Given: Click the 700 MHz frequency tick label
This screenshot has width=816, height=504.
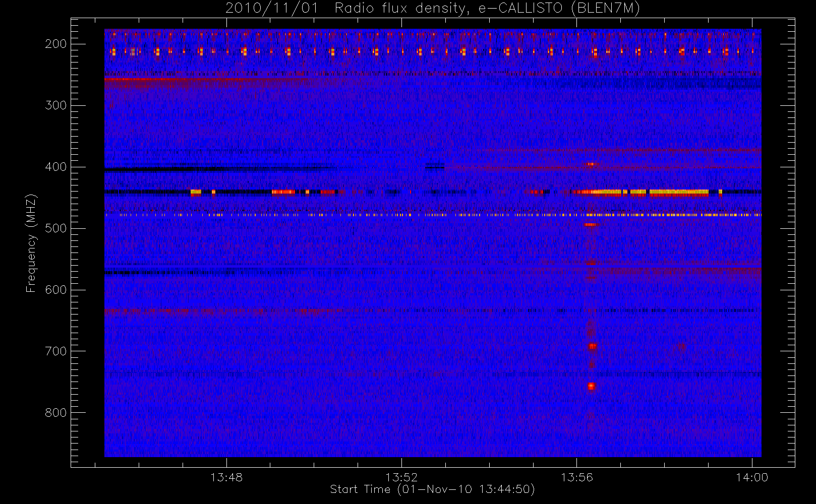Looking at the screenshot, I should 56,351.
